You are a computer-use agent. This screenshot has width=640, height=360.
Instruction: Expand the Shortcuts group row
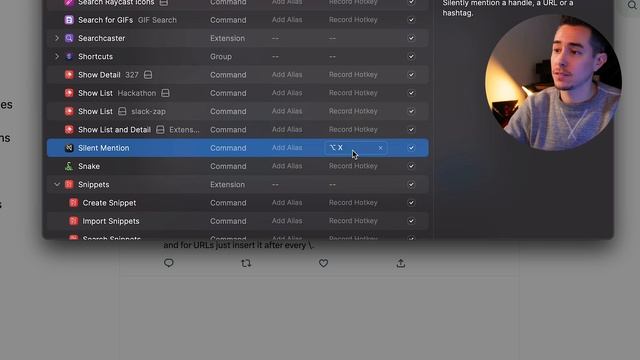(57, 56)
